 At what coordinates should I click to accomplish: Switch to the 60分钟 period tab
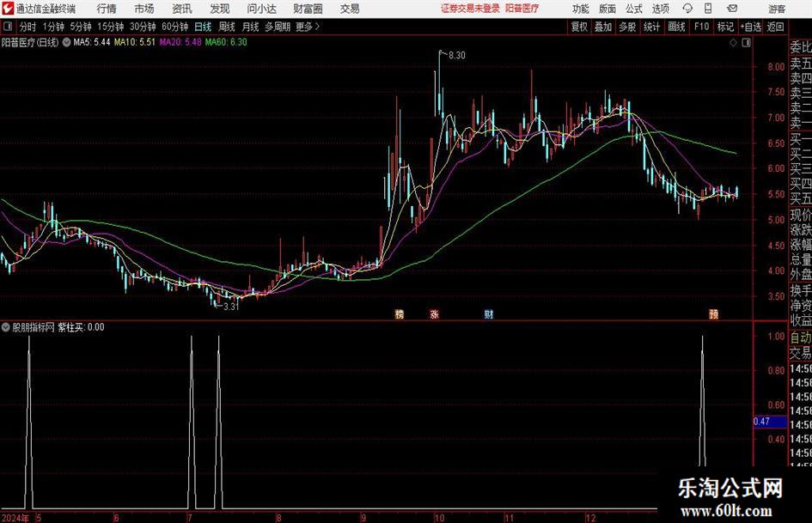point(174,27)
